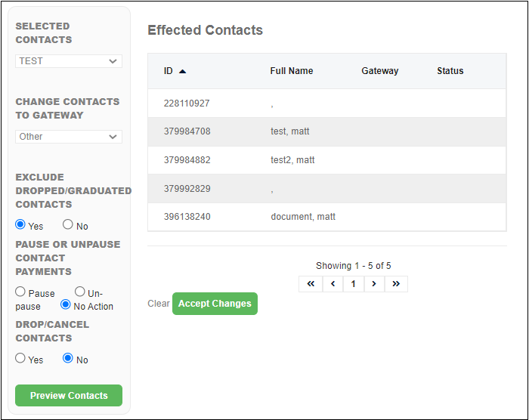Screen dimensions: 529x420
Task: Sort table by Status column
Action: click(x=450, y=71)
